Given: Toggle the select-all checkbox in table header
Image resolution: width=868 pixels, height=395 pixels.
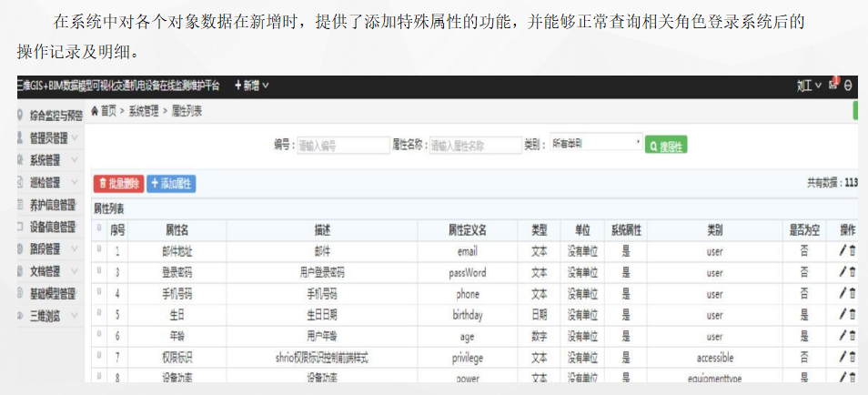Looking at the screenshot, I should [x=99, y=228].
